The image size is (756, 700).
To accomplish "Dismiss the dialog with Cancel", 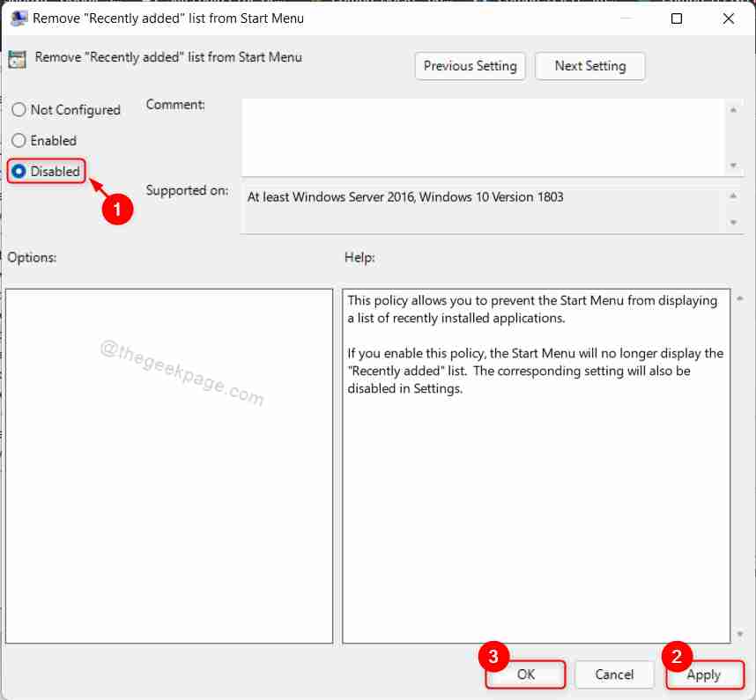I will pyautogui.click(x=614, y=674).
